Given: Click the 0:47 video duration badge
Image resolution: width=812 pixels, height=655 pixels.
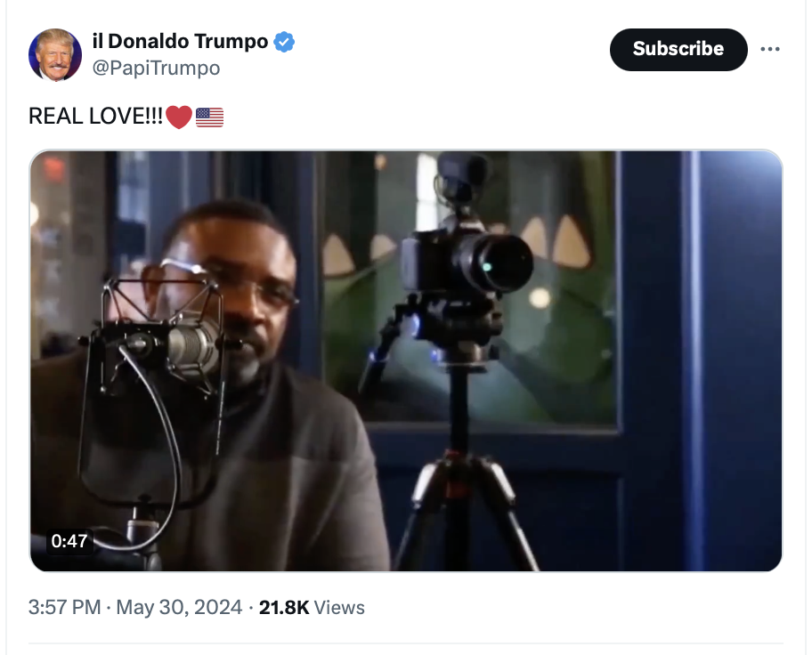Looking at the screenshot, I should pos(69,541).
